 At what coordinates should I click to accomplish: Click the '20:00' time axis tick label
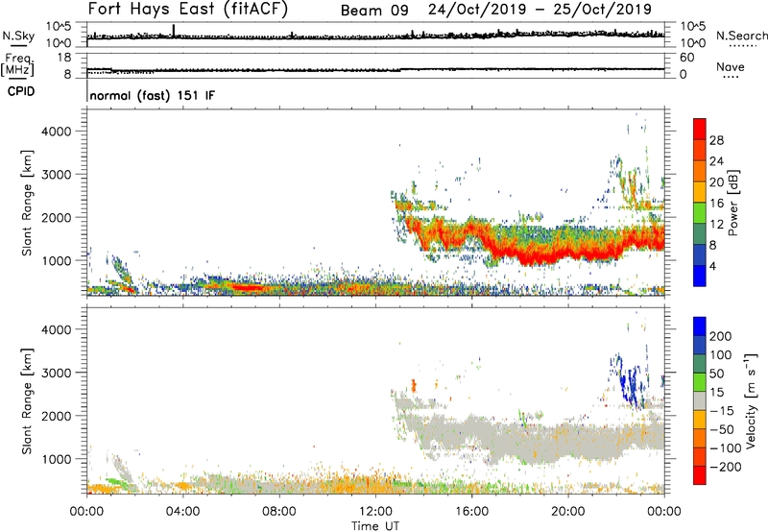tap(568, 512)
